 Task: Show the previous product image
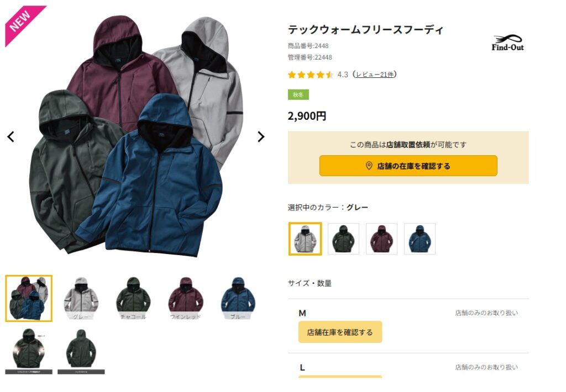point(11,137)
